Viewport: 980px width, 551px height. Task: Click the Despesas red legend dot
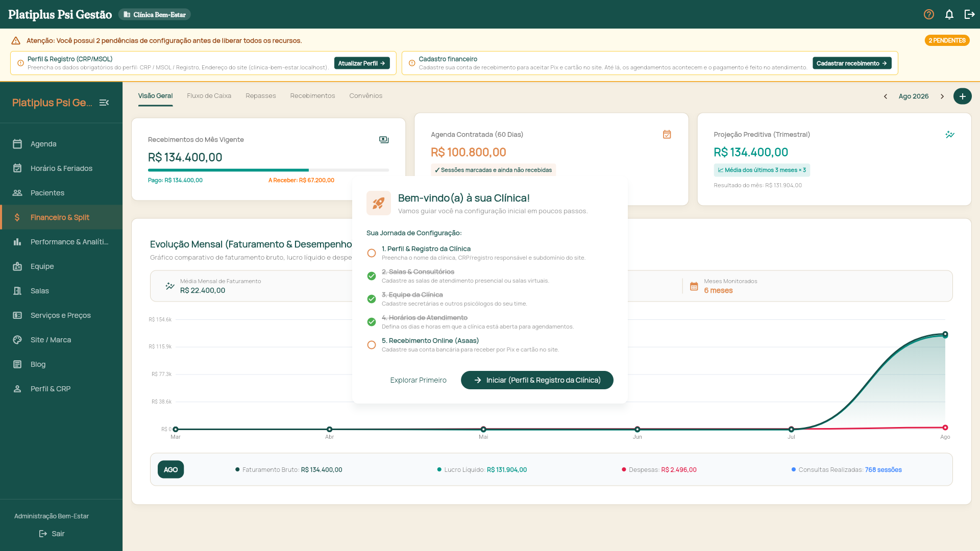pos(624,469)
